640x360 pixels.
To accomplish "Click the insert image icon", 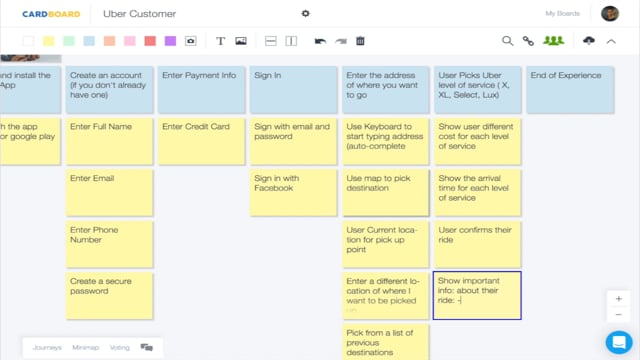I will point(241,41).
